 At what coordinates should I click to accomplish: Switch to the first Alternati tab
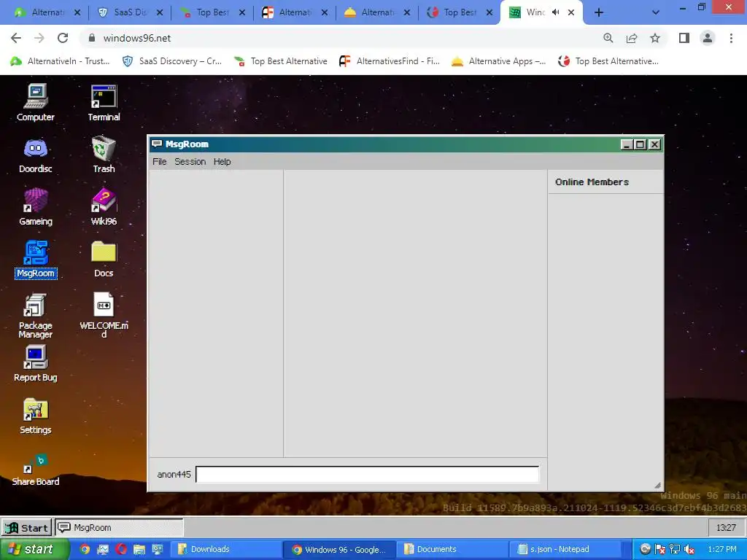[x=47, y=12]
